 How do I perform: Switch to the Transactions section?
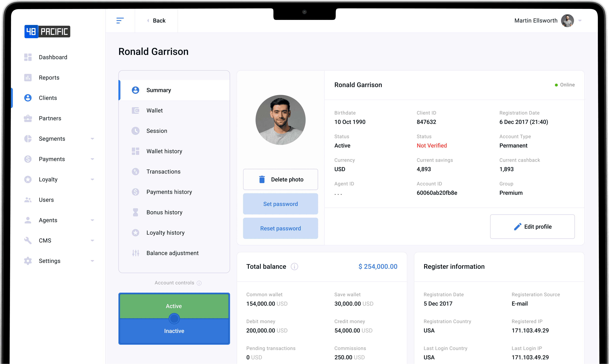click(163, 172)
